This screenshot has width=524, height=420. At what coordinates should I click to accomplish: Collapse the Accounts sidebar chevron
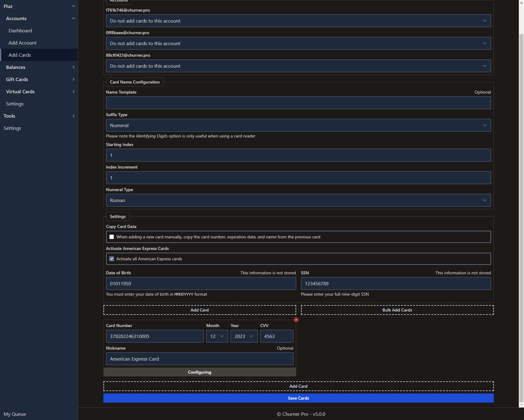coord(73,18)
